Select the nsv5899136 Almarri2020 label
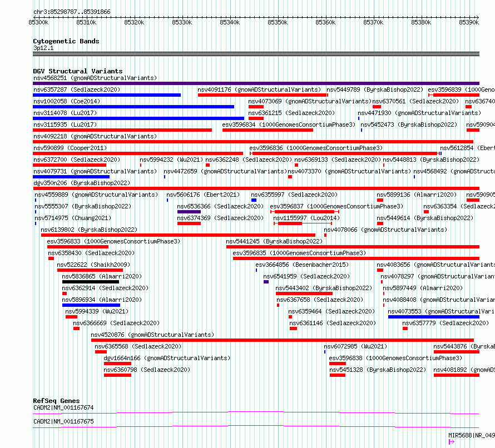This screenshot has width=495, height=448. click(x=417, y=195)
